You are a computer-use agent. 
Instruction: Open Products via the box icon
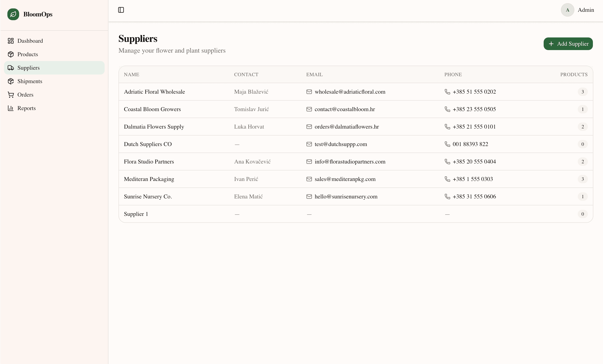pos(11,54)
